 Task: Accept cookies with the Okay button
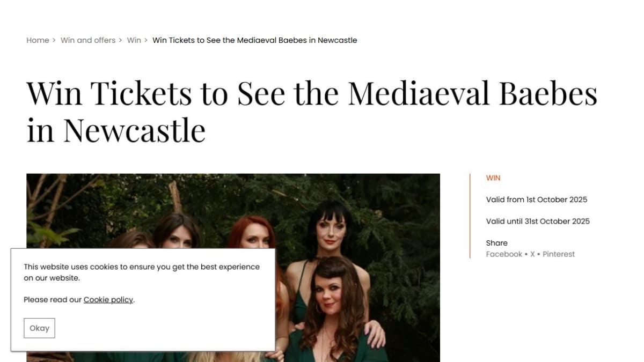point(39,328)
